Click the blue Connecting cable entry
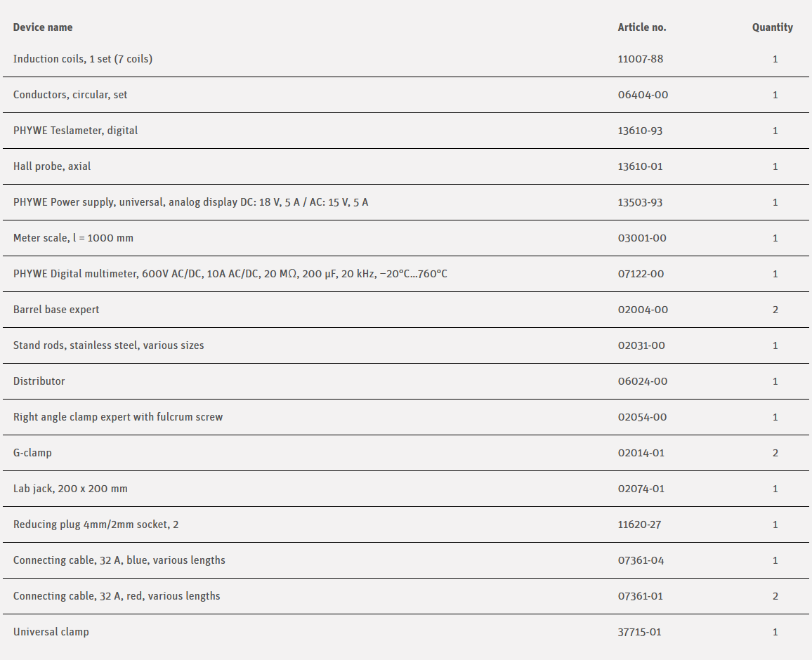Screen dimensions: 812x660 pos(119,560)
